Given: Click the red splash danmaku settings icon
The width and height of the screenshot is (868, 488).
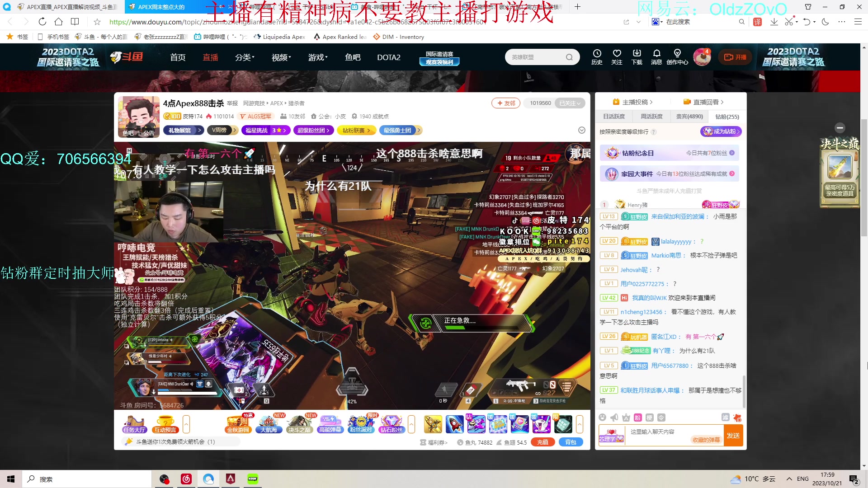Looking at the screenshot, I should [x=737, y=418].
